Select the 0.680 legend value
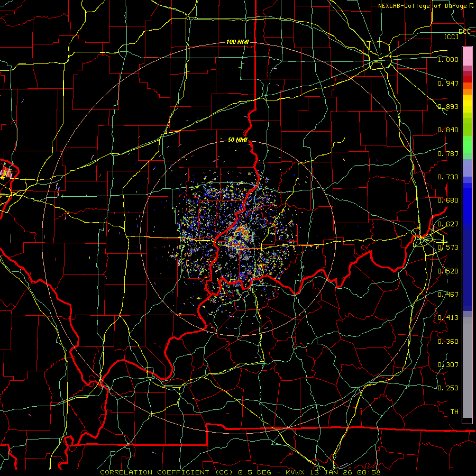476x476 pixels. click(x=448, y=200)
